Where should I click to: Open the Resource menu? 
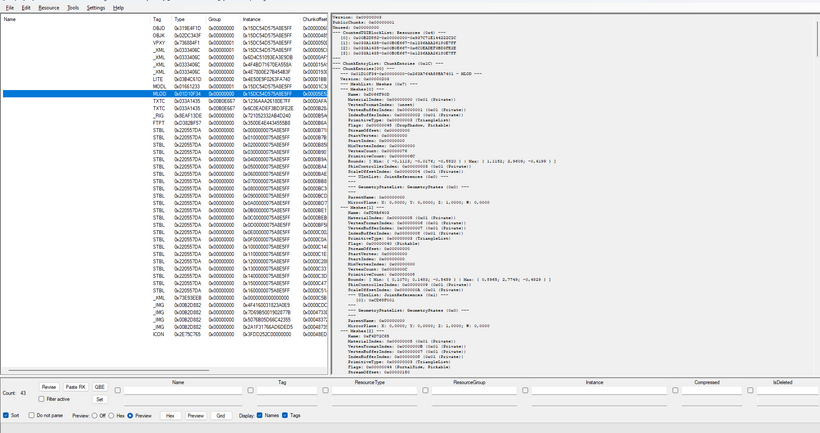click(49, 8)
